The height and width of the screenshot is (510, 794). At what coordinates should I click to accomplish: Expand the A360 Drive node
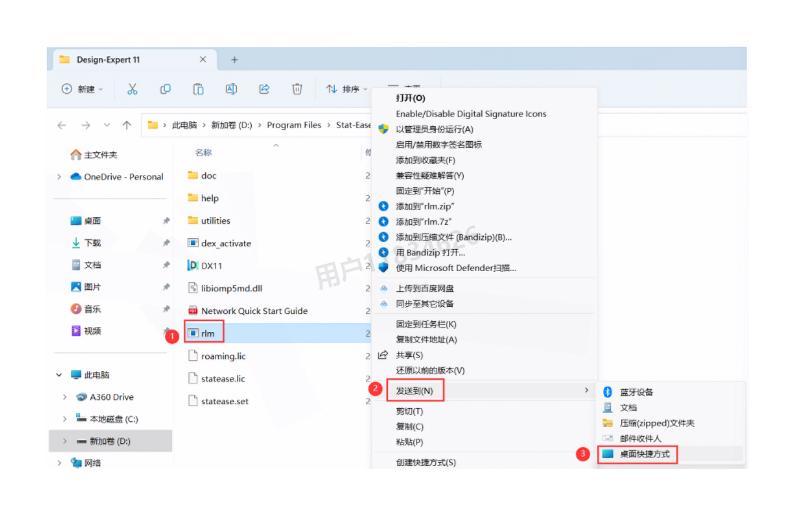(x=65, y=397)
